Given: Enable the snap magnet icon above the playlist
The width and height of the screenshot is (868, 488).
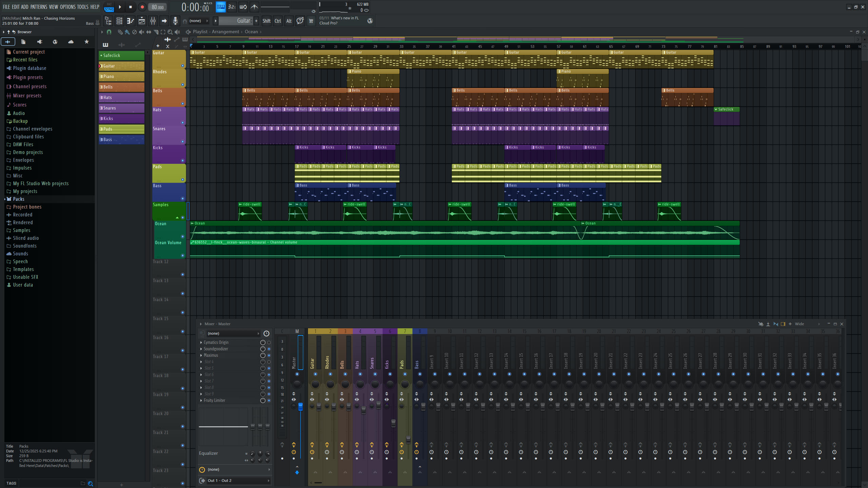Looking at the screenshot, I should coord(109,32).
